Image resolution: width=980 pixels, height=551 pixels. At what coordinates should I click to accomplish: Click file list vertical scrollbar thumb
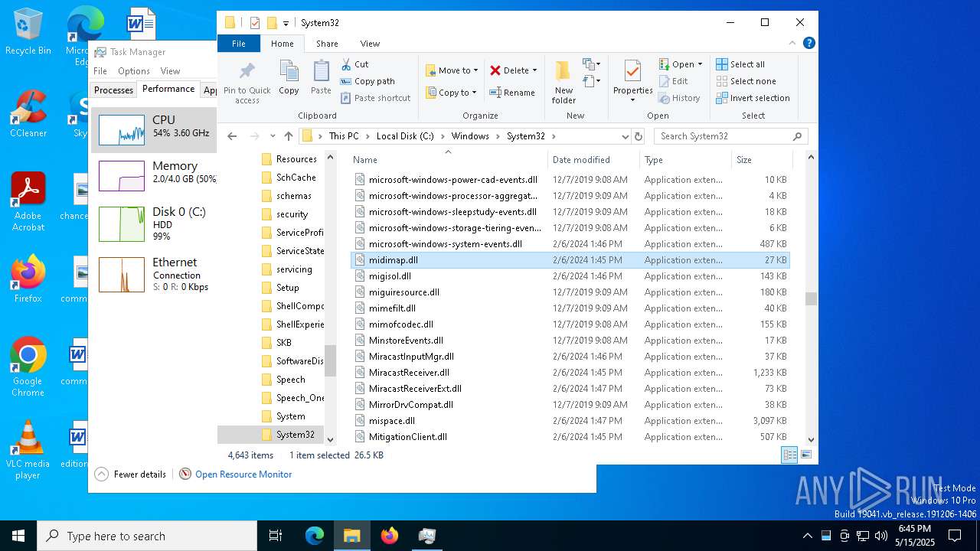811,298
